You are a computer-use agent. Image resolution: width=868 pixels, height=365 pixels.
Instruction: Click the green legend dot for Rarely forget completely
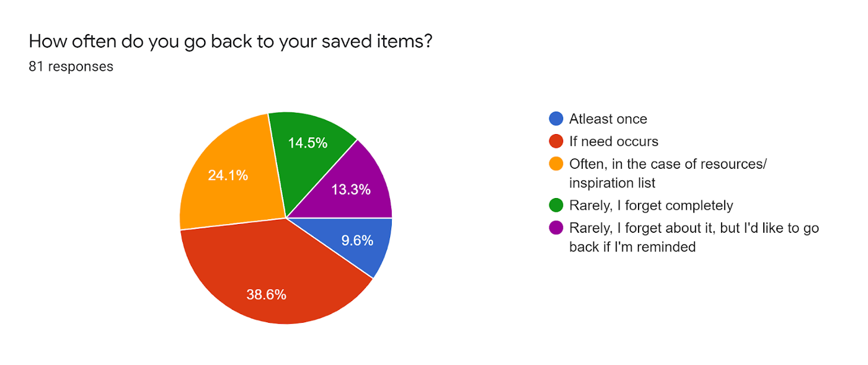click(556, 205)
